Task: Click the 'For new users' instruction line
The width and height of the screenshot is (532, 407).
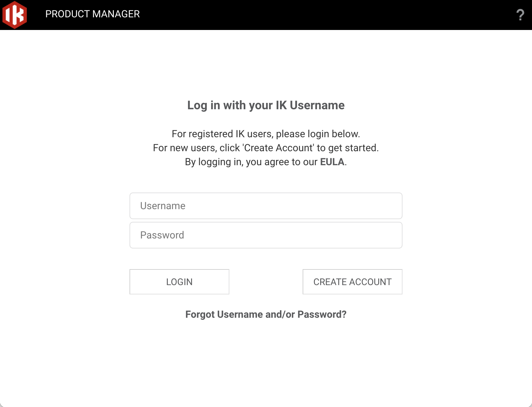Action: click(266, 148)
